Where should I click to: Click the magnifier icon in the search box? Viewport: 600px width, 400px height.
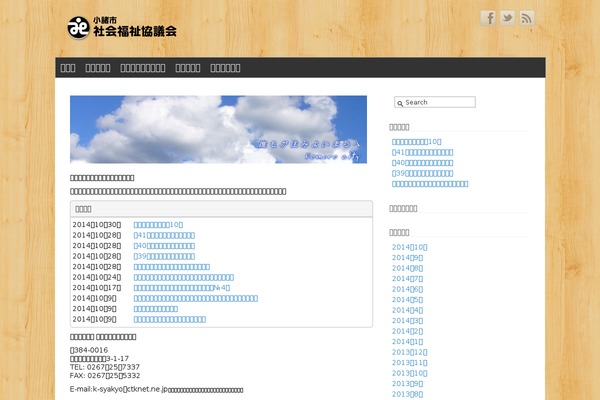point(400,103)
